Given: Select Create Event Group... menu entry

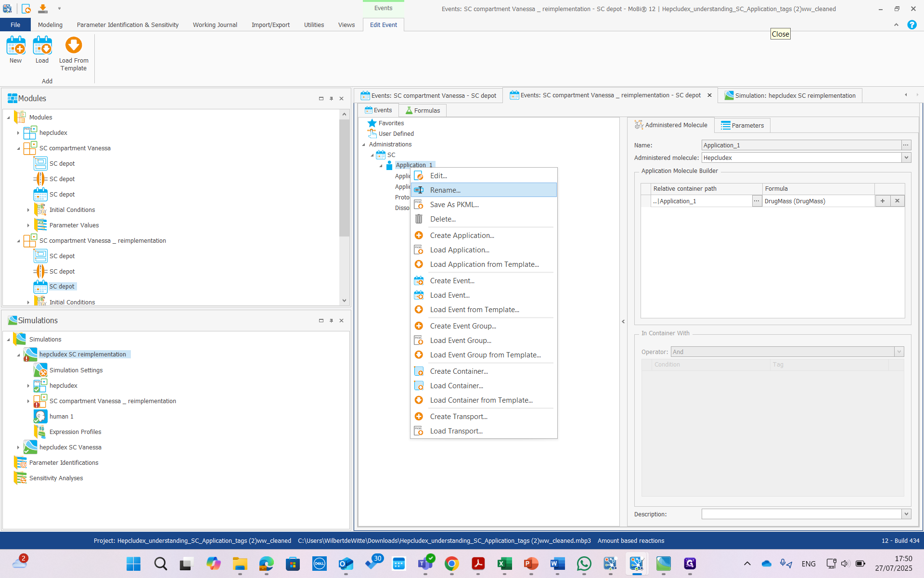Looking at the screenshot, I should pos(462,326).
